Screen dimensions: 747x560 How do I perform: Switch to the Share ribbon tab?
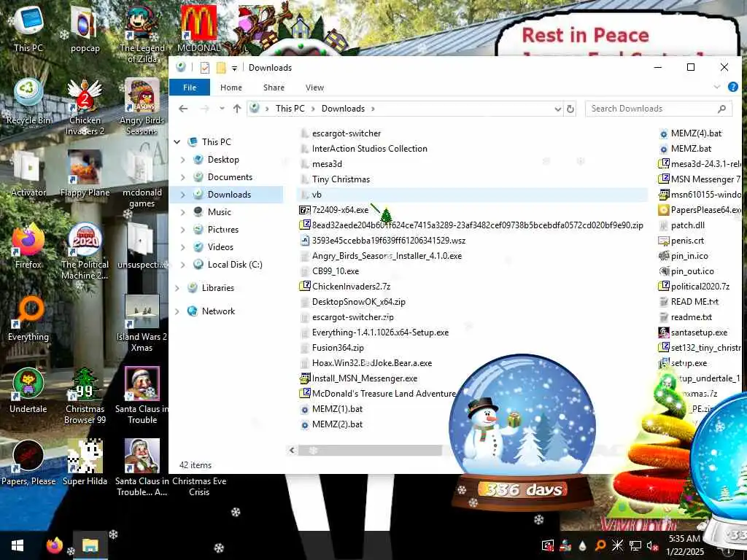coord(274,87)
